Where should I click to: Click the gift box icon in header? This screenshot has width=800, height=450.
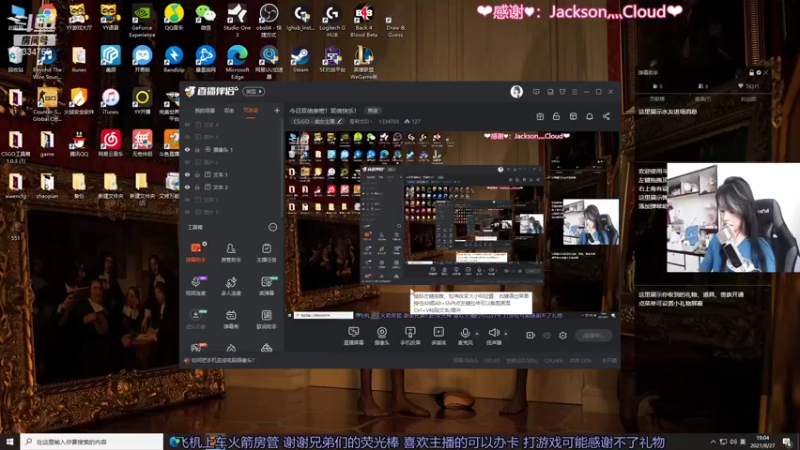pos(540,116)
